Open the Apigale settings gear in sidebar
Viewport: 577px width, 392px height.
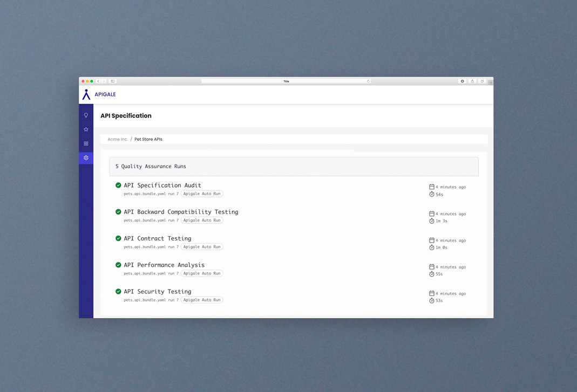click(x=86, y=157)
